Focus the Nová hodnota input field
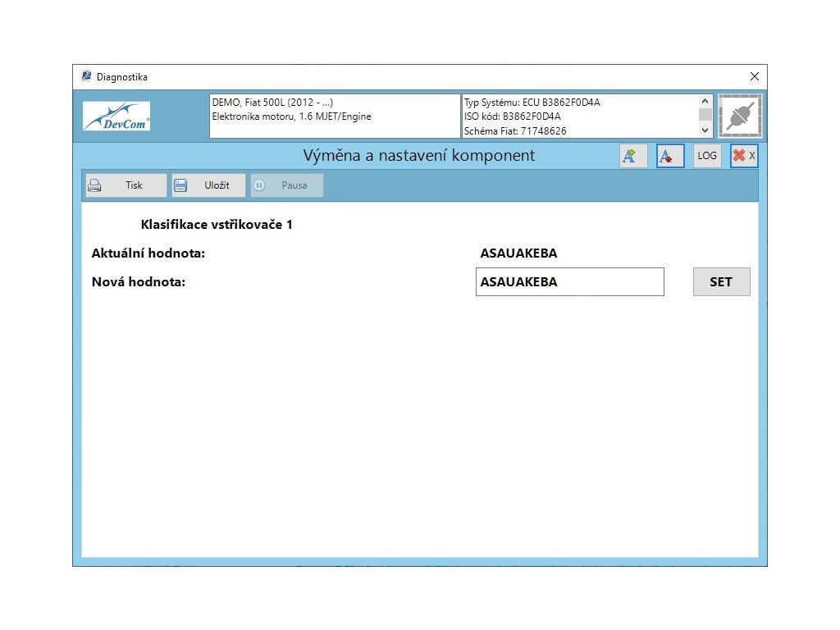 click(x=569, y=282)
